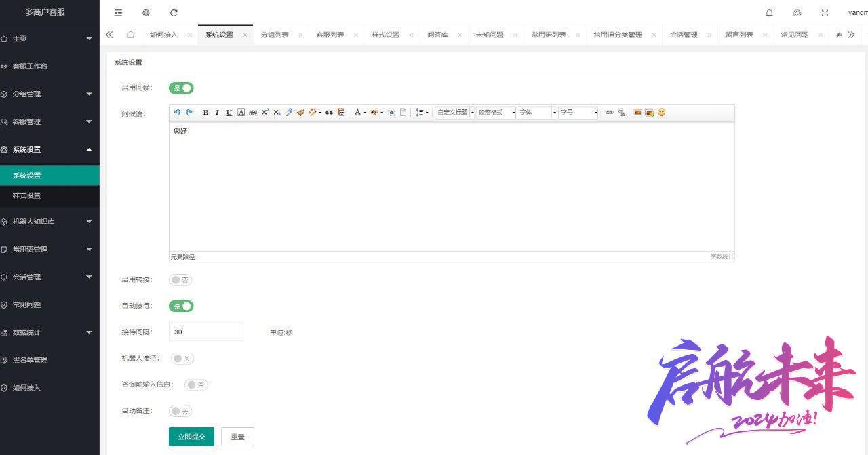The width and height of the screenshot is (868, 455).
Task: Insert a single image via toolbar
Action: tap(637, 113)
